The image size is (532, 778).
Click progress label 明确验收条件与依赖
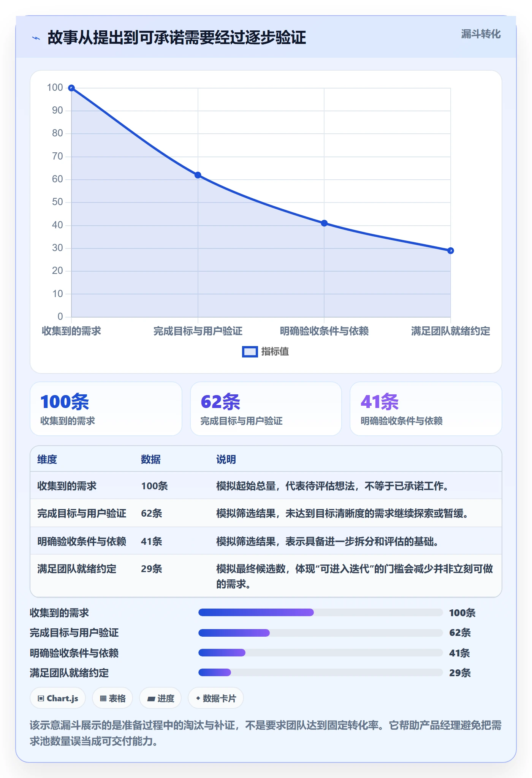(74, 653)
